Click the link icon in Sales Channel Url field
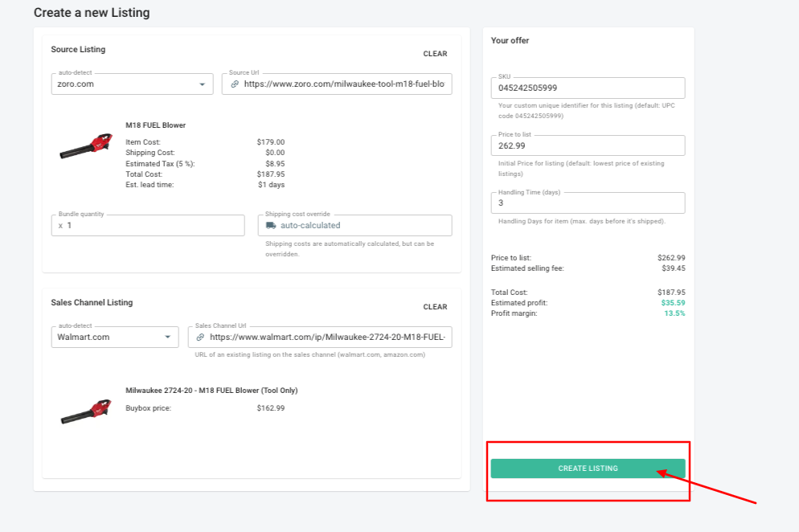799x532 pixels. 200,338
